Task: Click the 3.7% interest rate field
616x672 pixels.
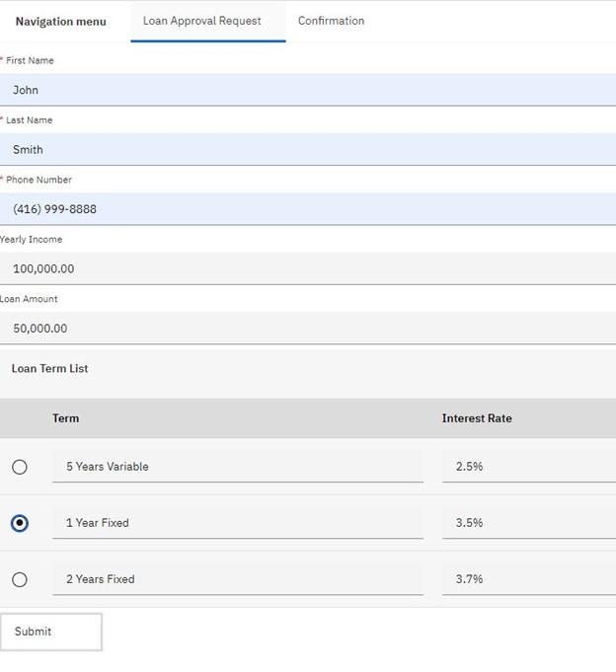Action: click(x=528, y=579)
